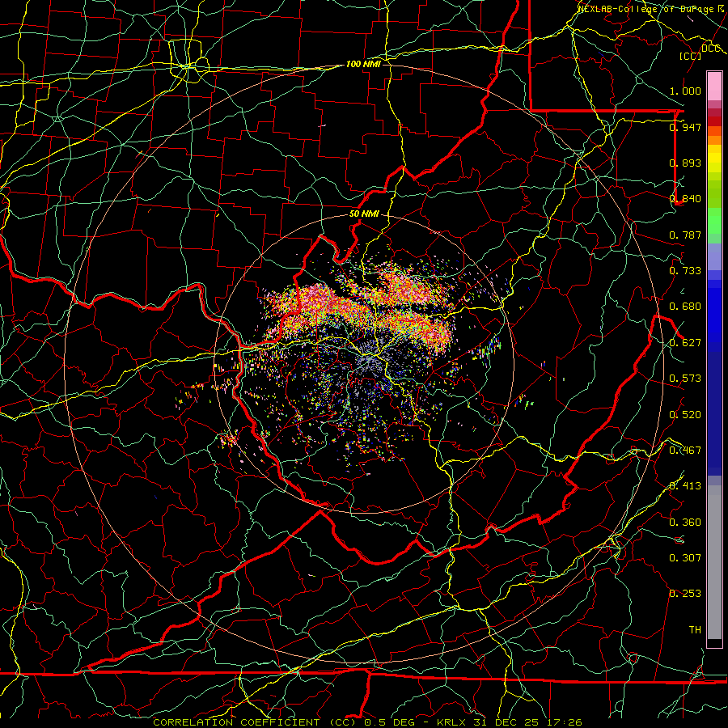This screenshot has height=728, width=728.
Task: Select the 0.573 scale value
Action: click(685, 379)
